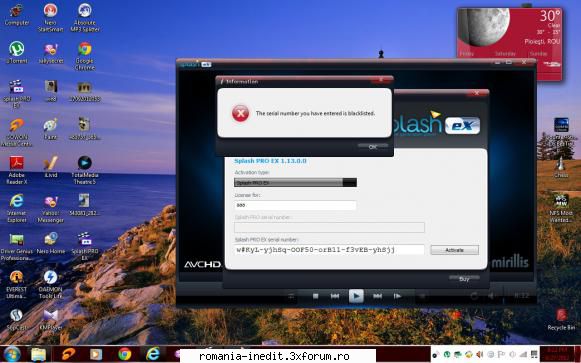581x363 pixels.
Task: Open the Internet Explorer desktop icon
Action: point(17,208)
